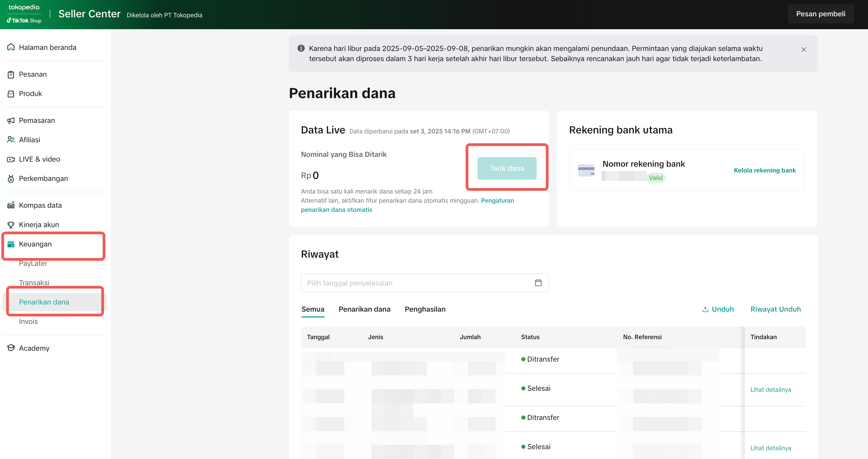Click the Pemasaran megaphone icon

tap(11, 121)
